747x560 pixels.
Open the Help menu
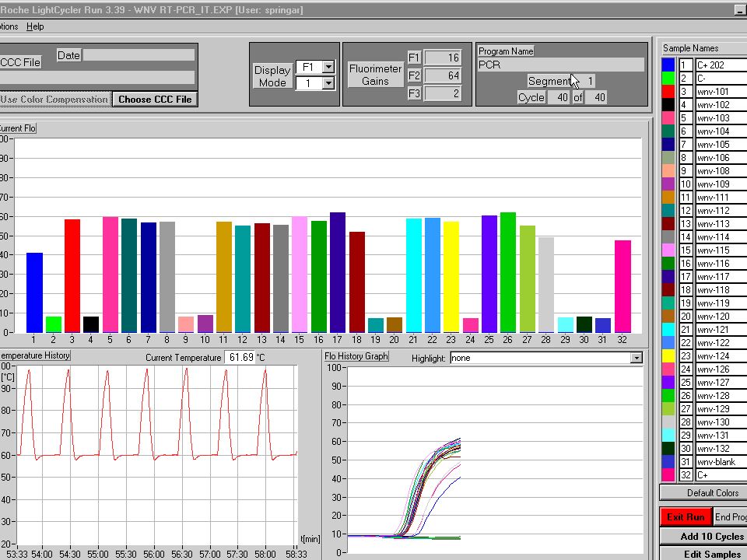(x=35, y=26)
